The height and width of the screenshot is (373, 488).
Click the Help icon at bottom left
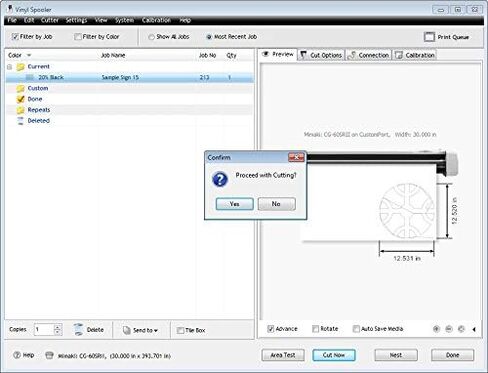[x=17, y=355]
